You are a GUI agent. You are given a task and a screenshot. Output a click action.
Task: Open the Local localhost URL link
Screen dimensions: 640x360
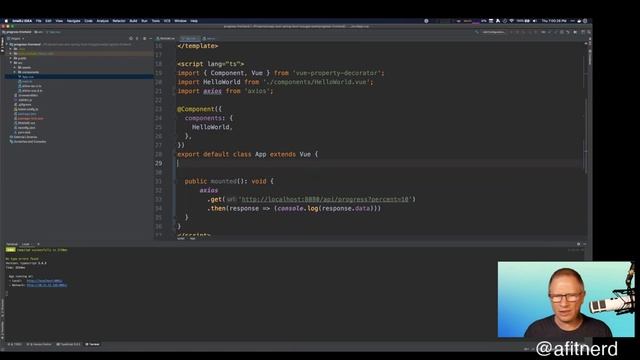pos(45,281)
